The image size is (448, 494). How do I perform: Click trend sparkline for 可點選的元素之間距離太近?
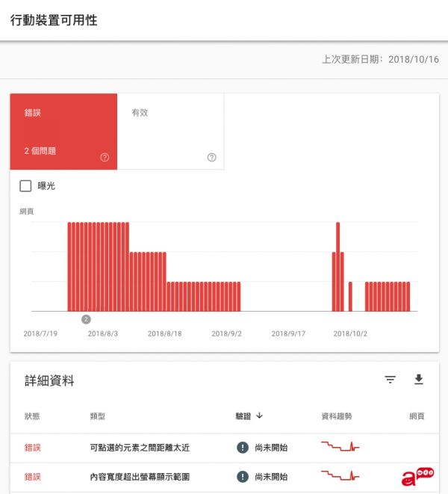coord(340,446)
